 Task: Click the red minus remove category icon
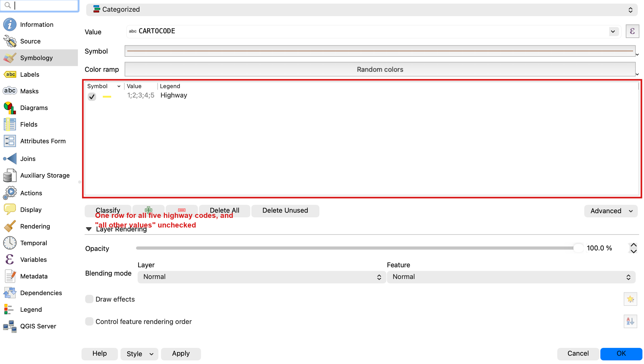[x=182, y=210]
